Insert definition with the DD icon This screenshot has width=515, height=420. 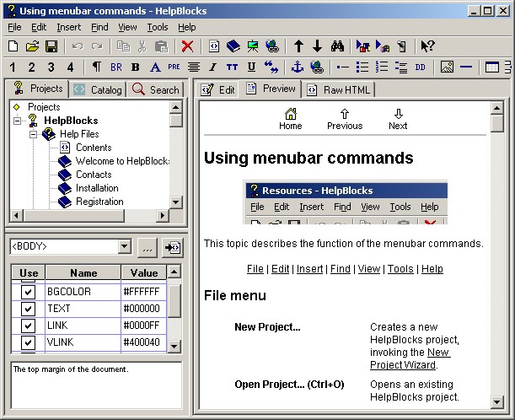pos(420,67)
